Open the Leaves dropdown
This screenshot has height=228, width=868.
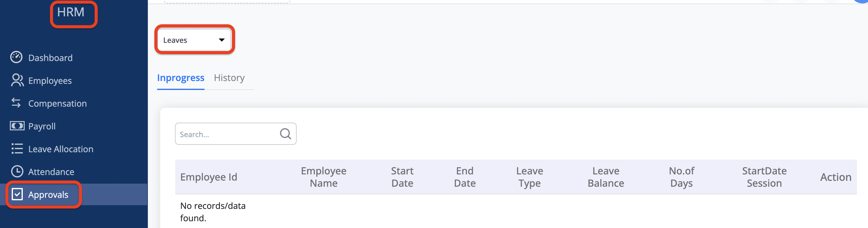[x=194, y=40]
